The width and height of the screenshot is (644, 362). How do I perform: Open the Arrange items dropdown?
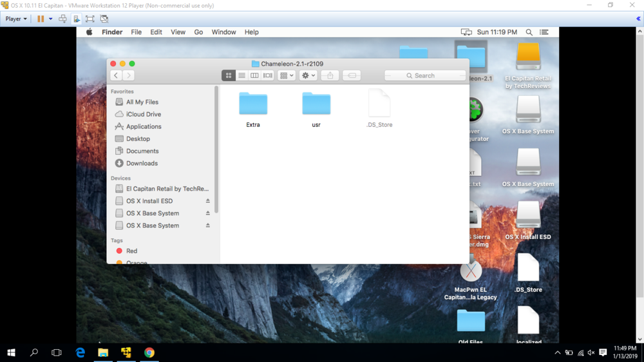pyautogui.click(x=287, y=75)
